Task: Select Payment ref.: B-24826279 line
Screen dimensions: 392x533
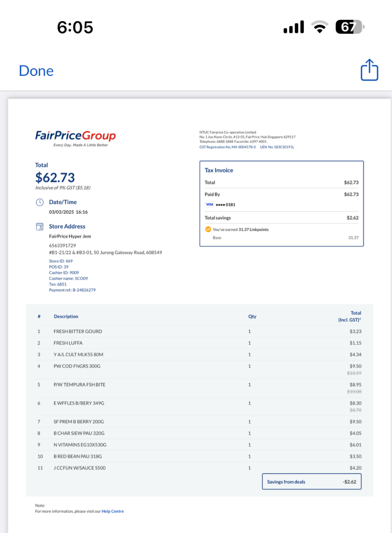Action: click(x=72, y=290)
